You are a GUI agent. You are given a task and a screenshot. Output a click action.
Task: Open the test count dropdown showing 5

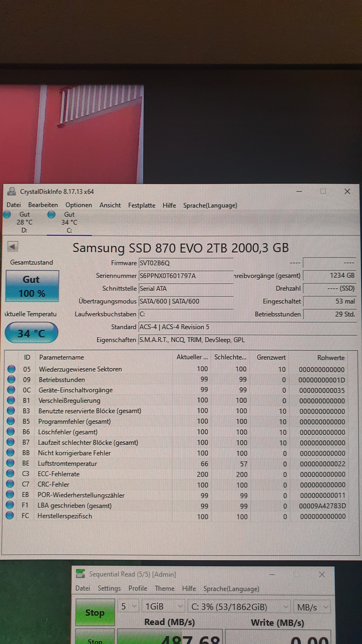pos(128,607)
